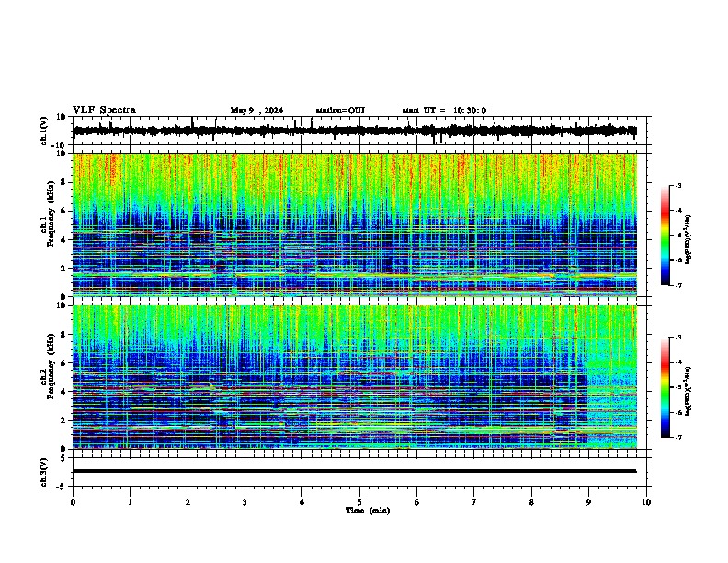
Task: Click the -7 value on ch.2 color bar
Action: pyautogui.click(x=678, y=438)
